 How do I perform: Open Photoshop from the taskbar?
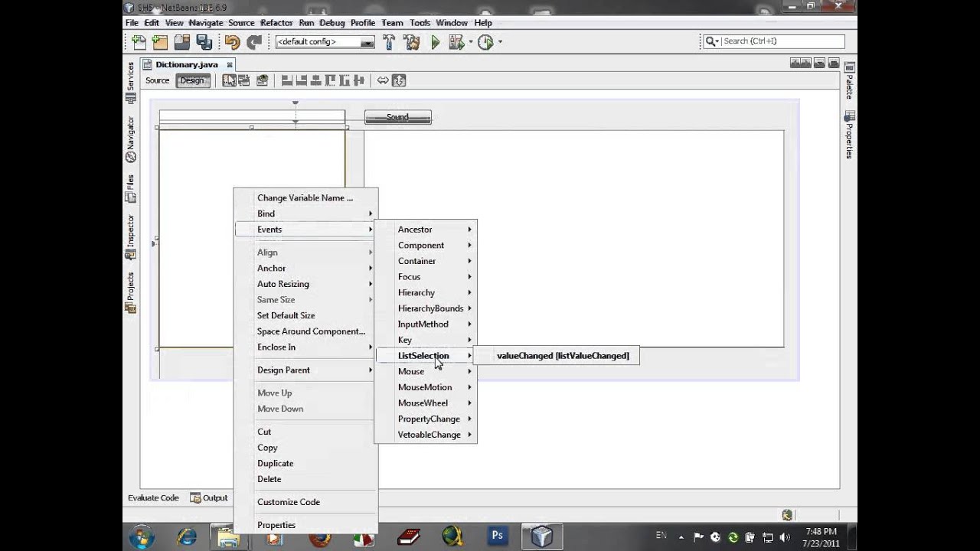pos(497,536)
